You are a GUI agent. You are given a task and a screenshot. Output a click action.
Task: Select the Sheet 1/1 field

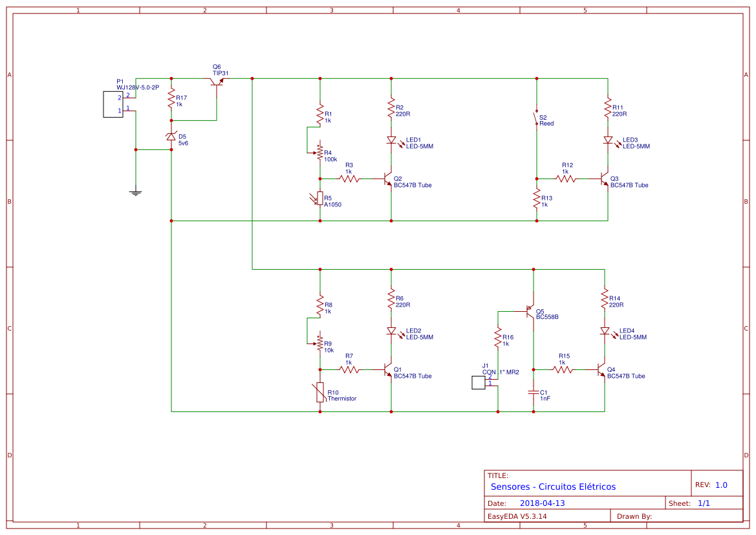coord(705,502)
